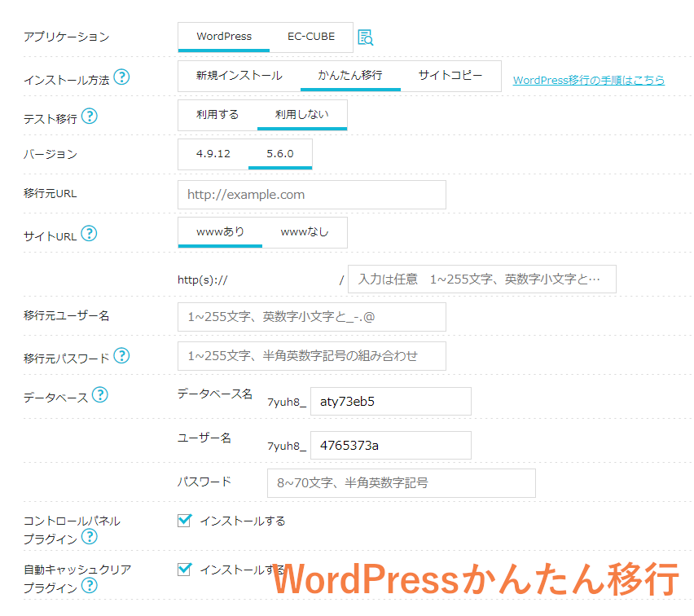Select 利用しない for test migration
The width and height of the screenshot is (694, 616).
[302, 115]
